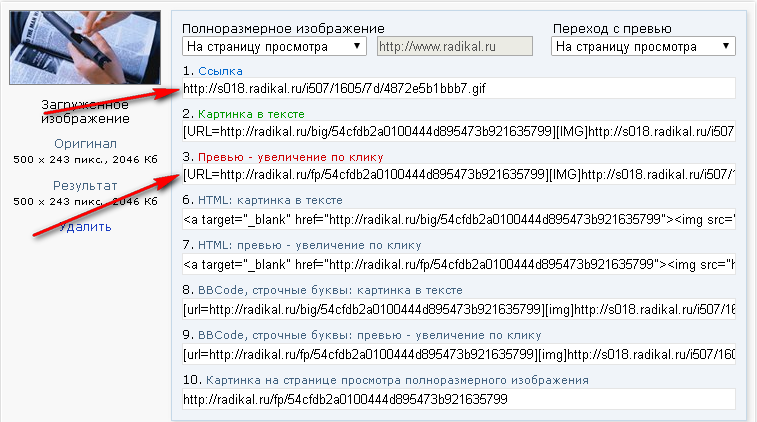
Task: Expand the 'Переход с превью' dropdown
Action: click(x=643, y=46)
